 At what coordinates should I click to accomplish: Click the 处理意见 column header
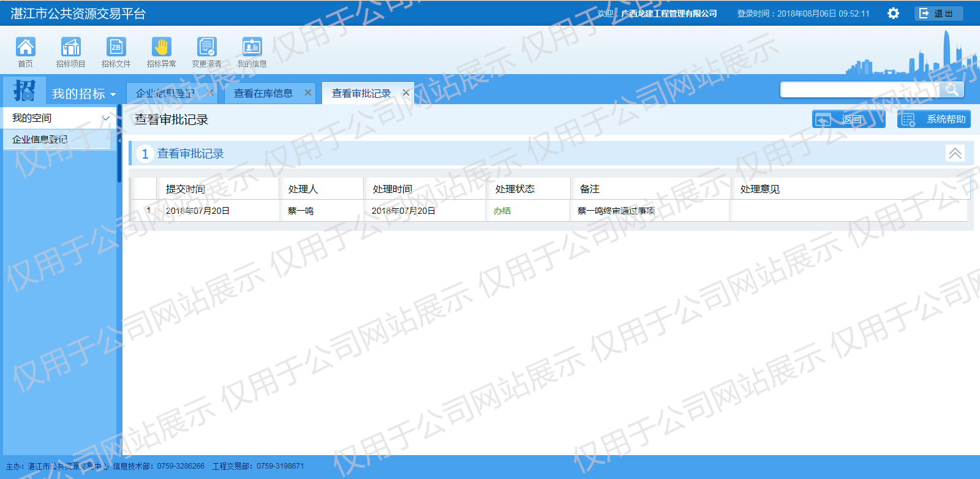[x=851, y=189]
